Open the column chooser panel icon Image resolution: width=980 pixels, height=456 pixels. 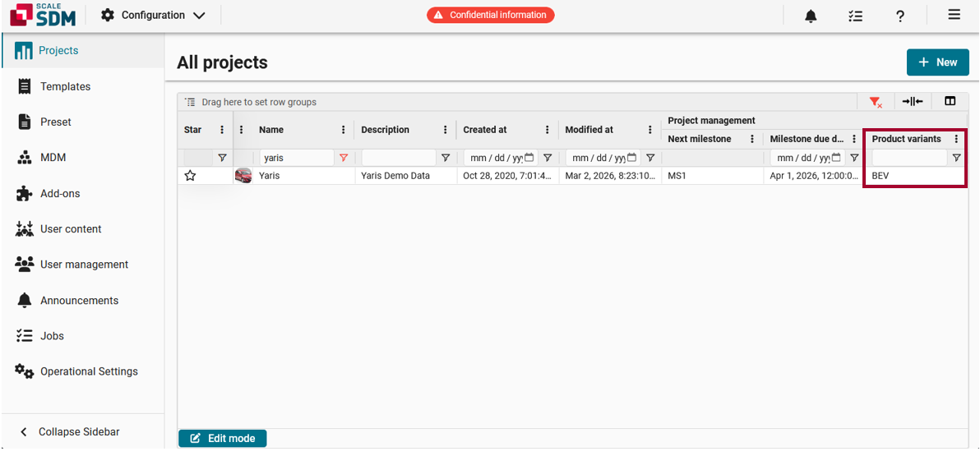[950, 102]
